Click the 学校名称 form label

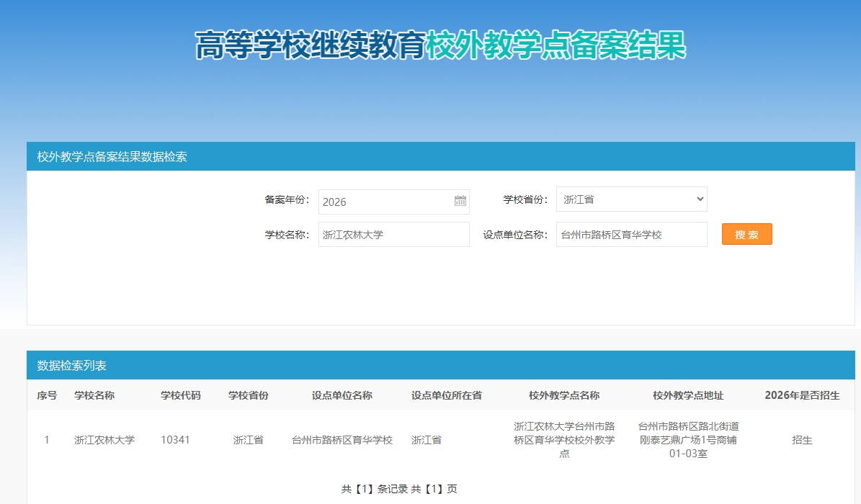click(287, 235)
